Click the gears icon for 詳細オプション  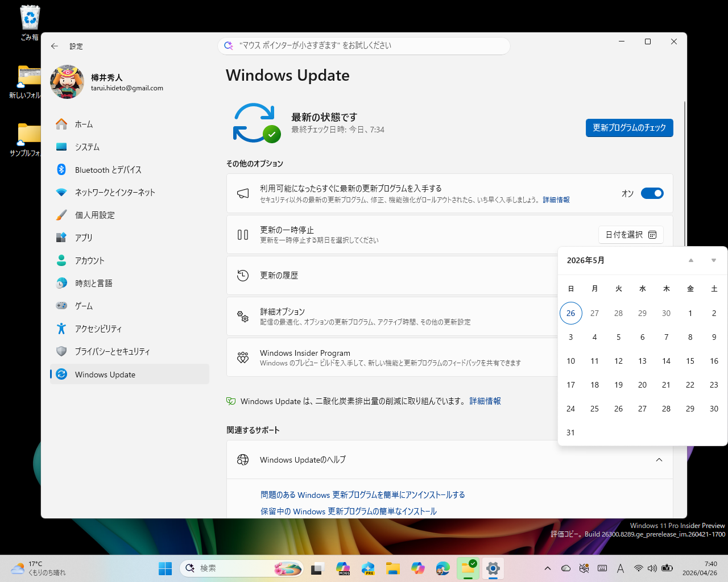(x=243, y=317)
